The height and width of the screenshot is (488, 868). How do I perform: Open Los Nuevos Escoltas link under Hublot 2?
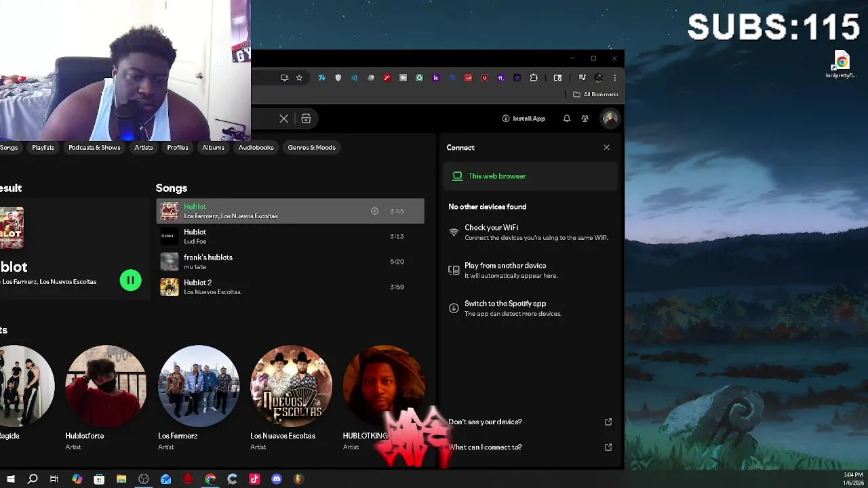(x=212, y=292)
